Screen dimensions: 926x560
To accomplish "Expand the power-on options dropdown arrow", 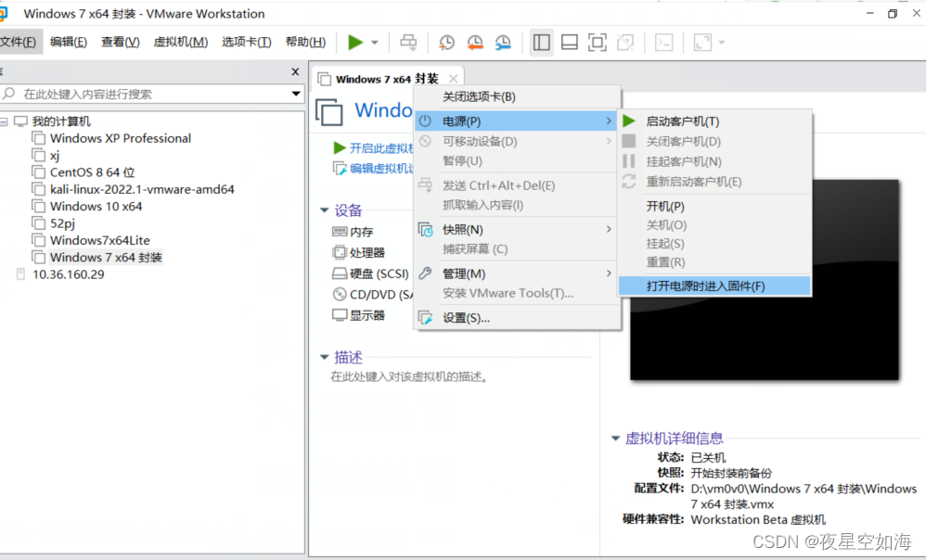I will point(375,42).
